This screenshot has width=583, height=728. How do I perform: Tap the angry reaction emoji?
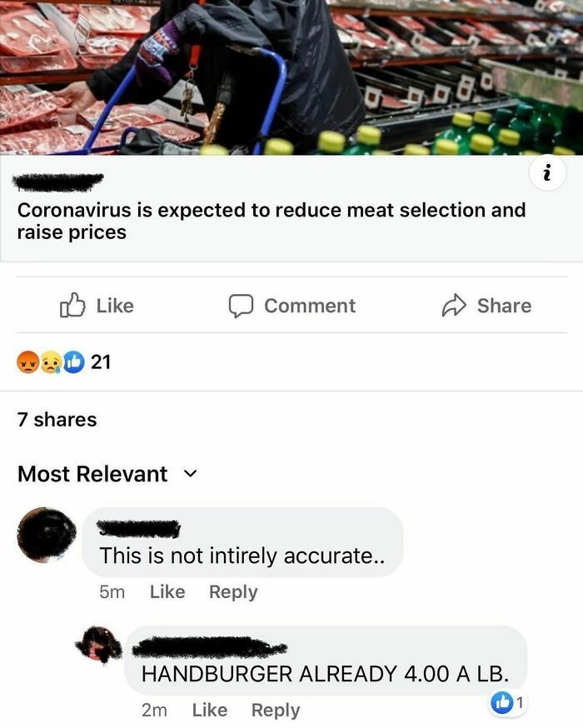point(27,362)
